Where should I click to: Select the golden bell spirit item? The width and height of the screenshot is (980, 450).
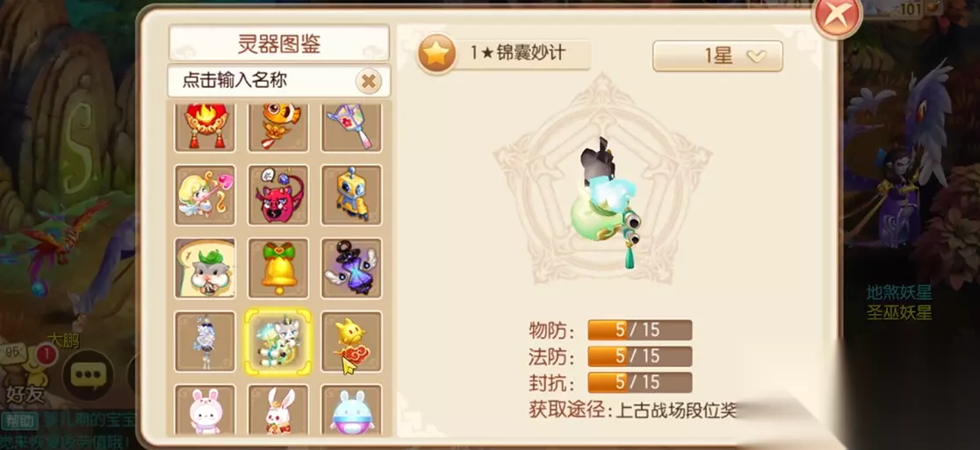(x=278, y=268)
